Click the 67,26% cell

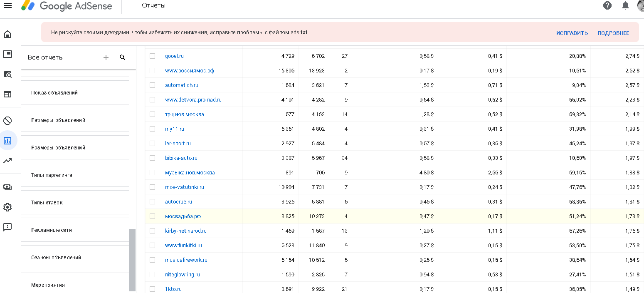[577, 231]
